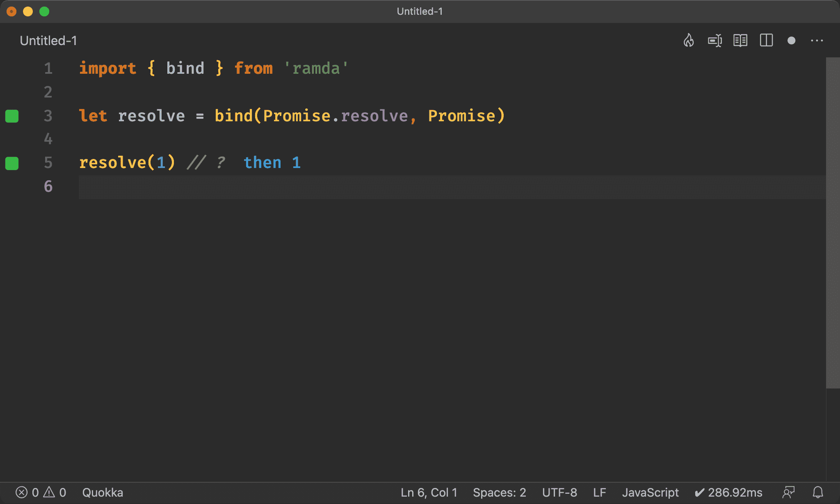The height and width of the screenshot is (504, 840).
Task: Open the More Actions ellipsis menu
Action: pos(817,41)
